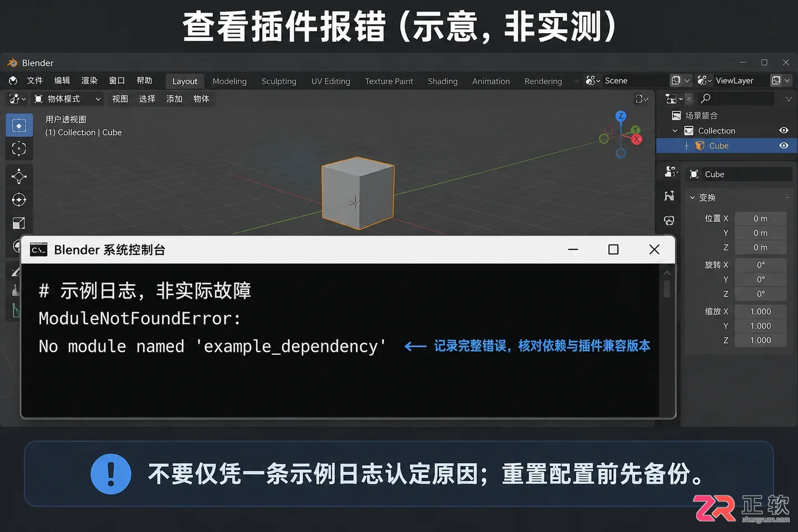The width and height of the screenshot is (798, 532).
Task: Hide the Collection in outliner
Action: pos(784,131)
